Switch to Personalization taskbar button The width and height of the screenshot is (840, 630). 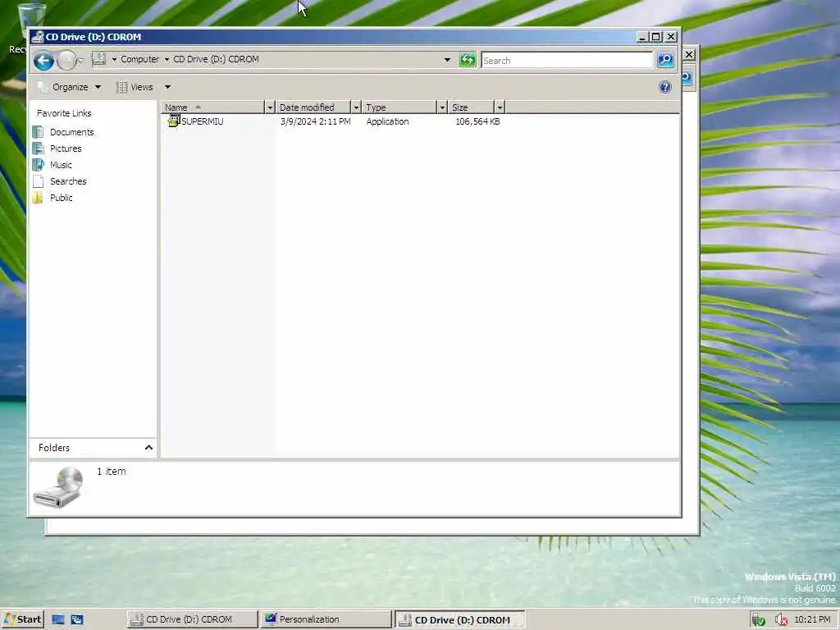point(326,619)
